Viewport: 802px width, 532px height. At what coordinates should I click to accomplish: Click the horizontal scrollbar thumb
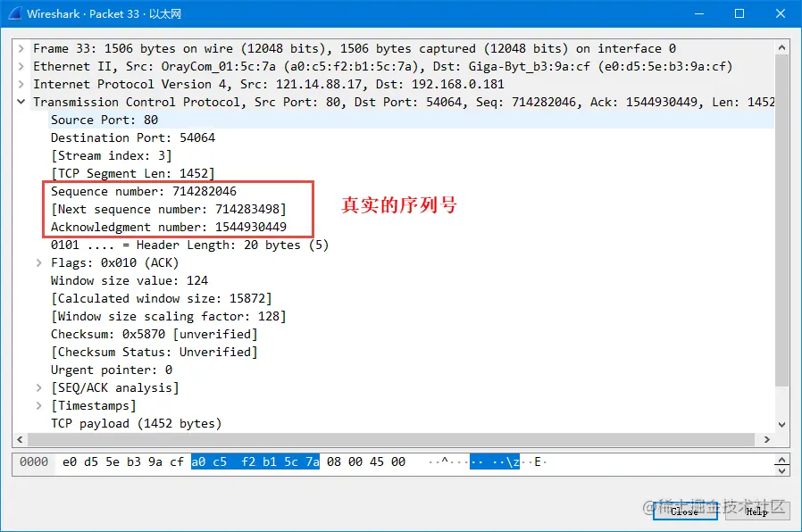point(391,439)
